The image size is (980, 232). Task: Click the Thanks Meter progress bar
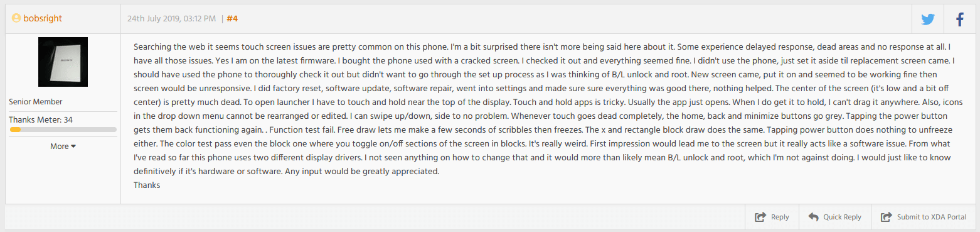tap(63, 130)
